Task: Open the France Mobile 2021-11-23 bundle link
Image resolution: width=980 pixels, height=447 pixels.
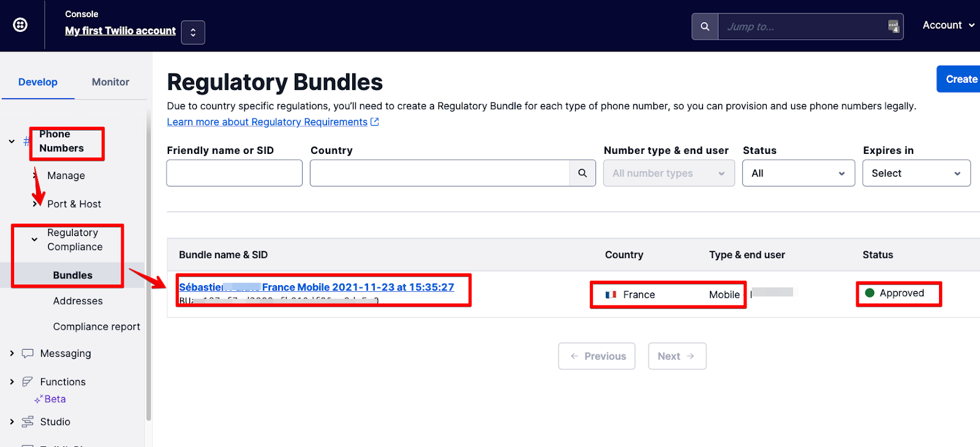Action: [x=316, y=287]
